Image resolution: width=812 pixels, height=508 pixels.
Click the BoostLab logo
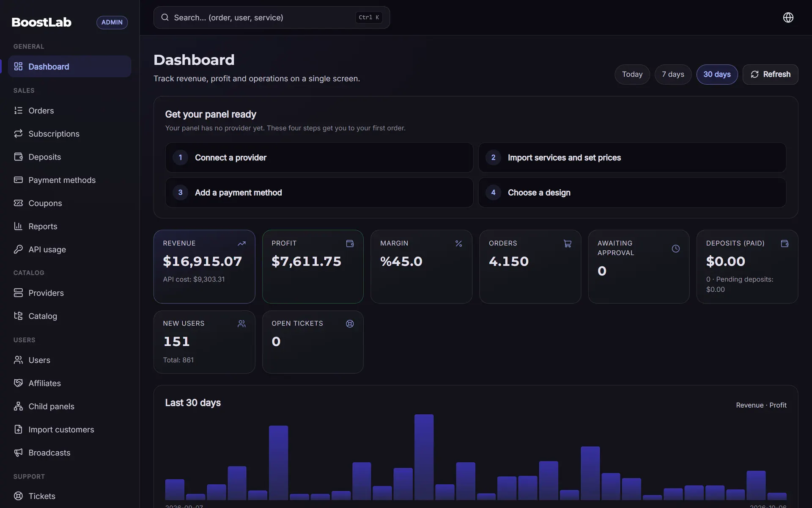(41, 22)
